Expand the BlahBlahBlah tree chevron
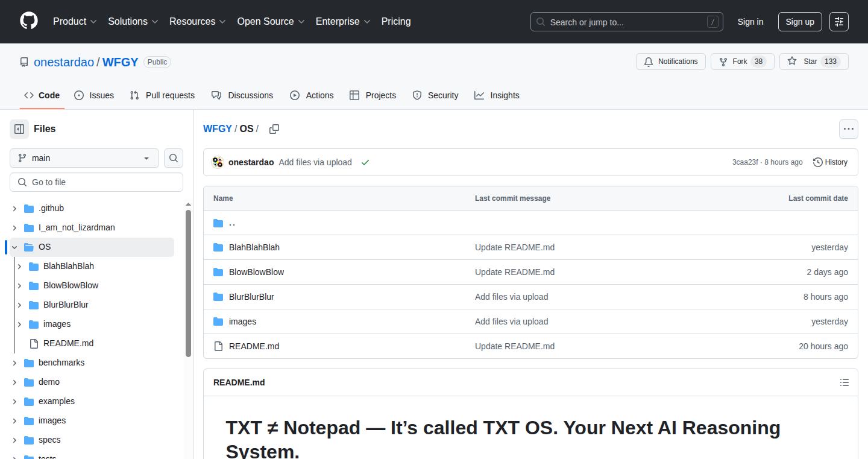The image size is (868, 459). [x=19, y=267]
